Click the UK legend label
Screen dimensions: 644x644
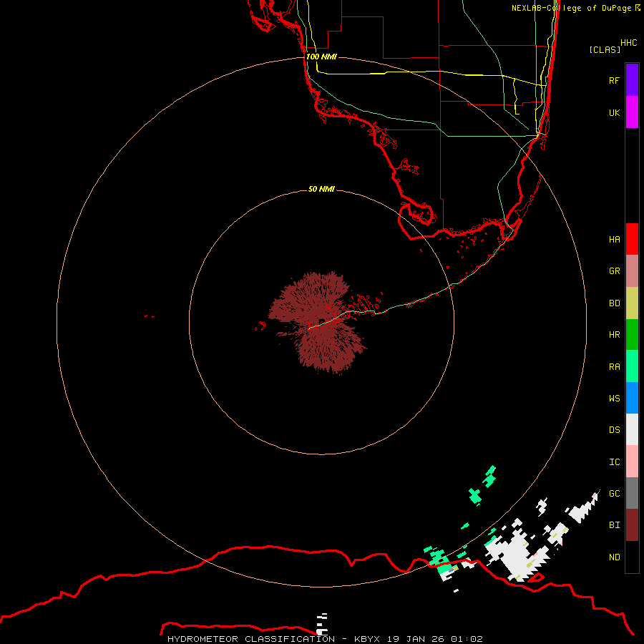[x=614, y=112]
